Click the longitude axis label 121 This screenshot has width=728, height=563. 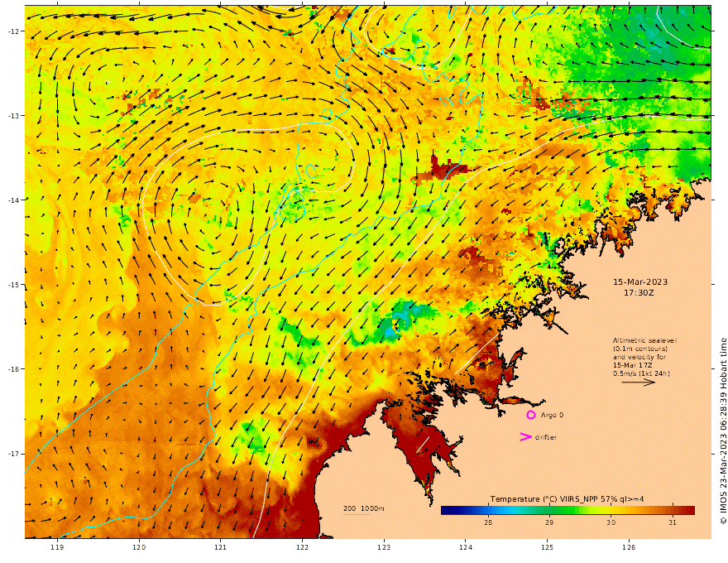221,547
